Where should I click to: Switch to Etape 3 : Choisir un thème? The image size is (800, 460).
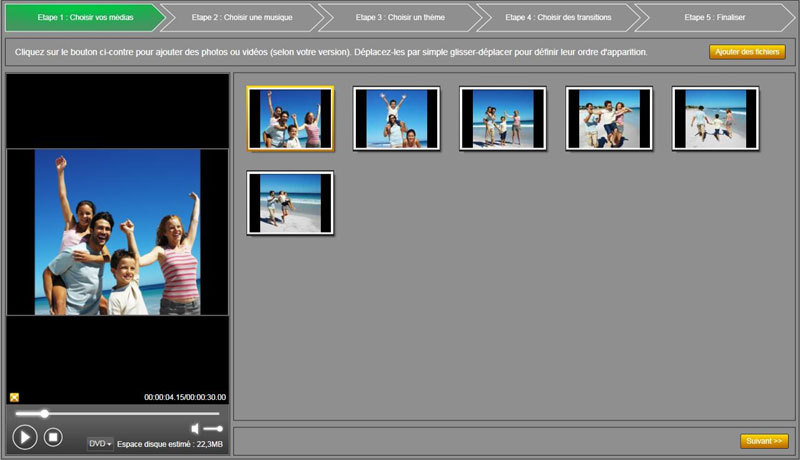coord(396,17)
